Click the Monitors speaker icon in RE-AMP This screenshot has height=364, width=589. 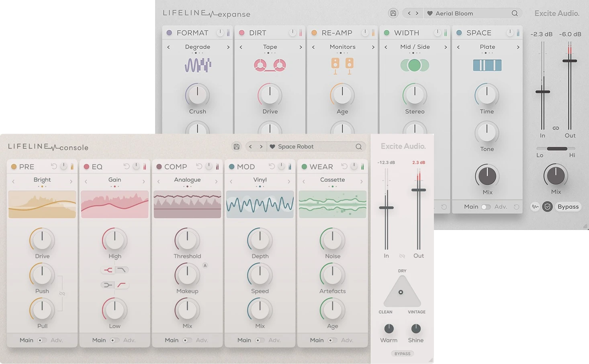click(342, 65)
